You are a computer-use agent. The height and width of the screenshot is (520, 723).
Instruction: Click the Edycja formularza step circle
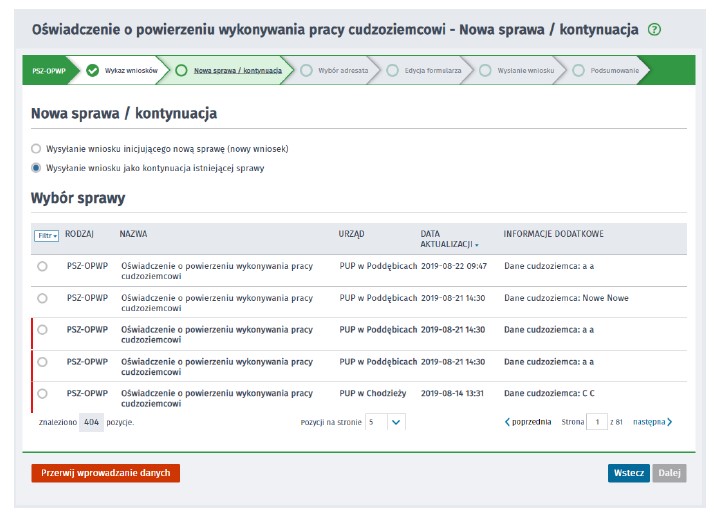pyautogui.click(x=392, y=71)
